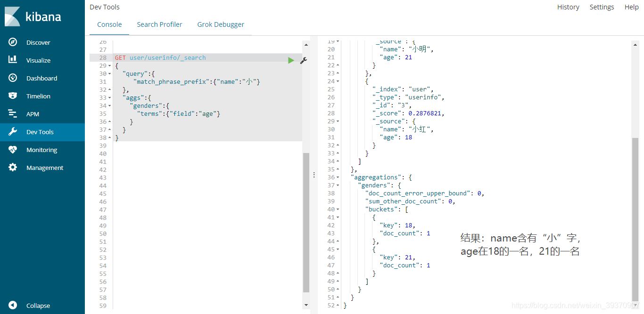Go to Timelion page
Screen dimensions: 644x314
tap(38, 96)
